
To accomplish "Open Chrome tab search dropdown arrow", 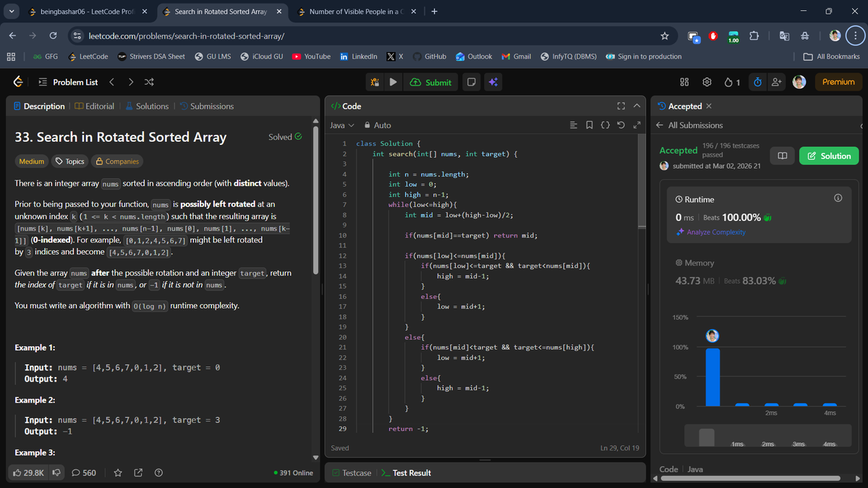I will [x=11, y=12].
